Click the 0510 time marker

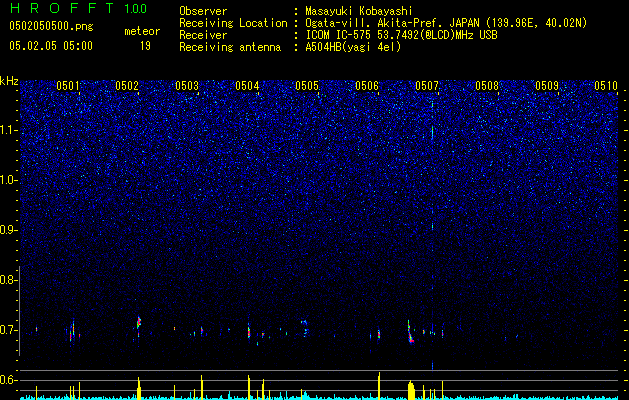(606, 86)
